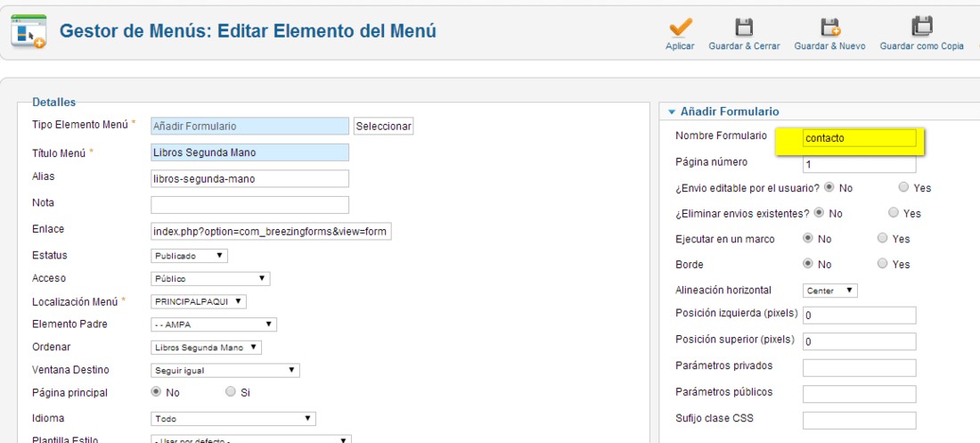Click the Nombre Formulario field containing contacto
Viewport: 980px width, 443px height.
pyautogui.click(x=860, y=138)
